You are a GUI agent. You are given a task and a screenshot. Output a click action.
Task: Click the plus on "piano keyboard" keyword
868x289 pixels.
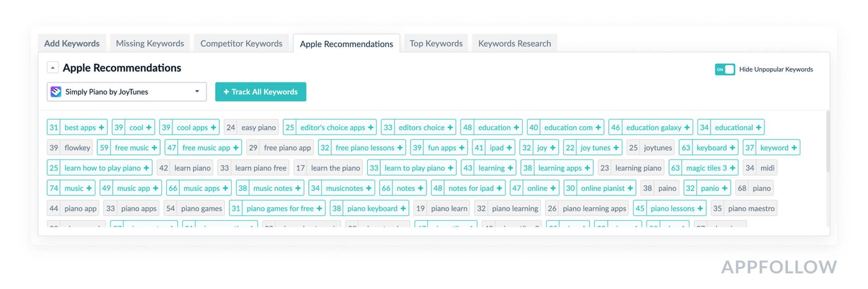403,208
